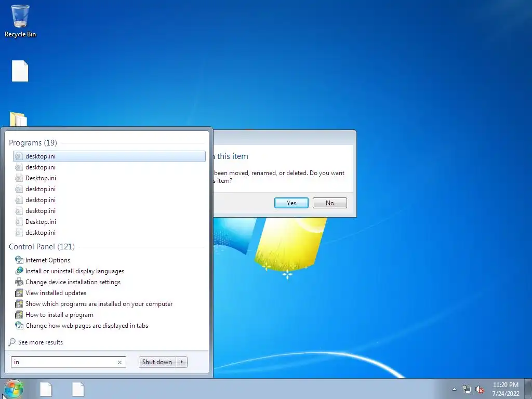Click the Internet Options icon
The width and height of the screenshot is (532, 399).
click(19, 260)
